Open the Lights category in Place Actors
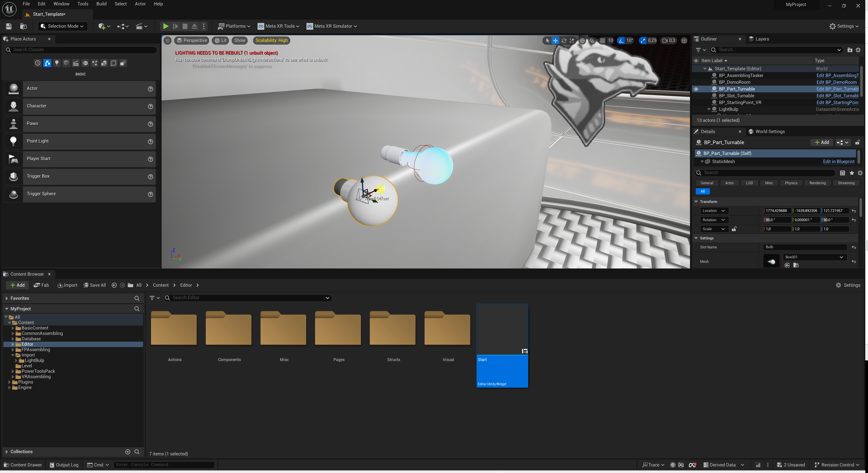 coord(57,63)
